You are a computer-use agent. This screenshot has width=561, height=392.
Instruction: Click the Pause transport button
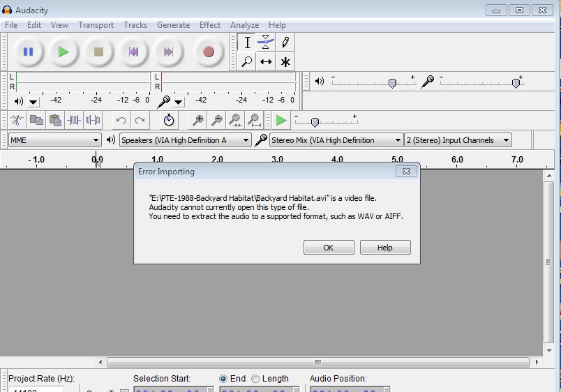click(x=29, y=52)
